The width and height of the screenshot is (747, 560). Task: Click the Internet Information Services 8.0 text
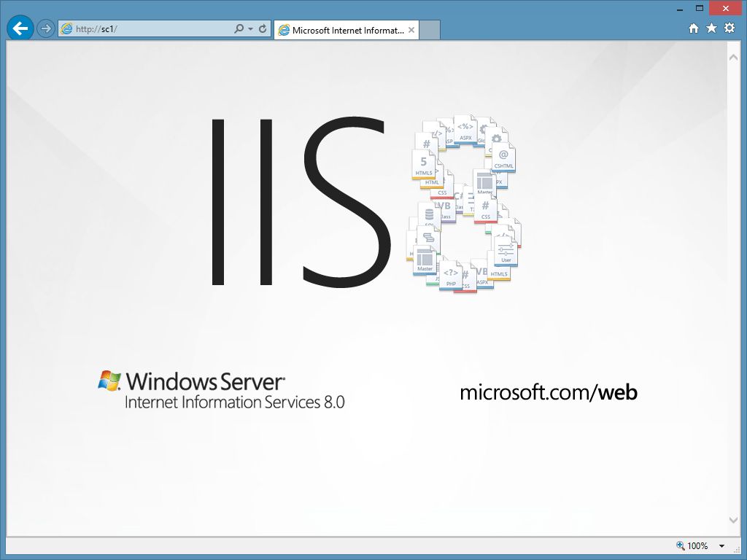click(x=234, y=402)
